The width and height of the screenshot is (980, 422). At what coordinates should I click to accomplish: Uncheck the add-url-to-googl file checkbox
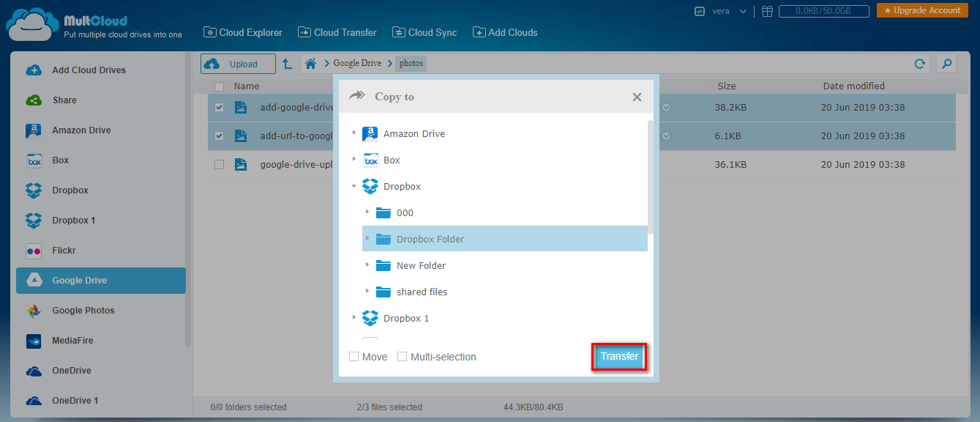click(x=219, y=136)
